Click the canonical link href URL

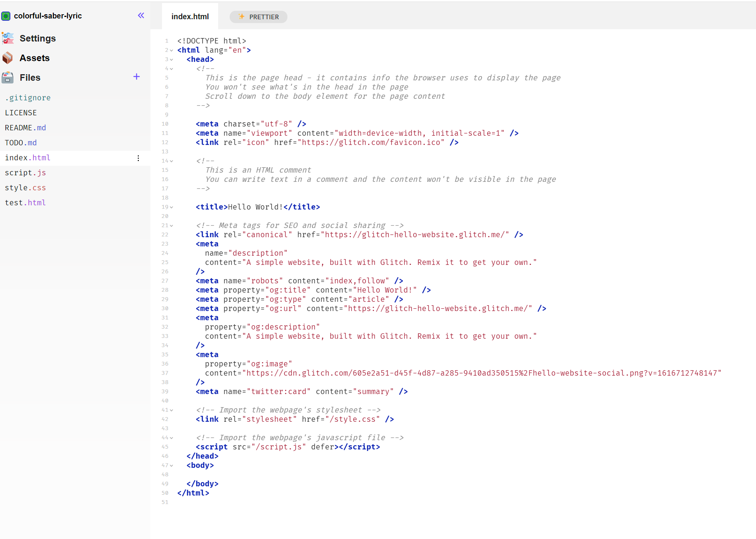[x=415, y=235]
